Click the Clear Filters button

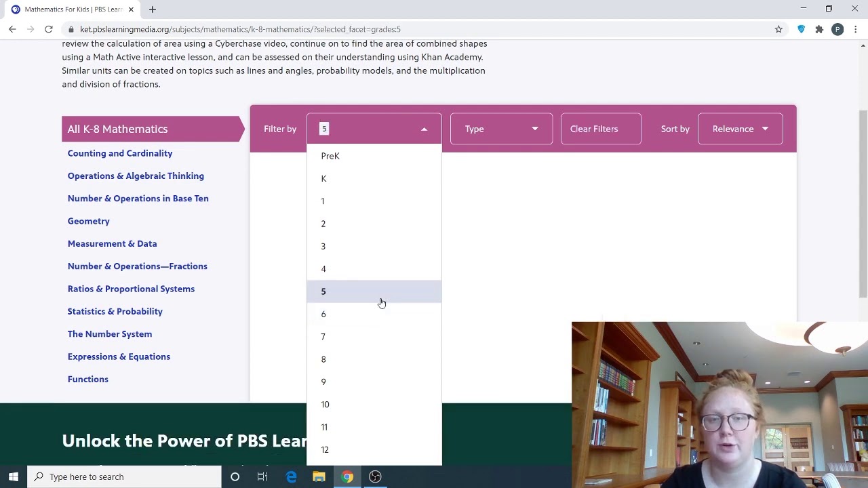[x=601, y=129]
